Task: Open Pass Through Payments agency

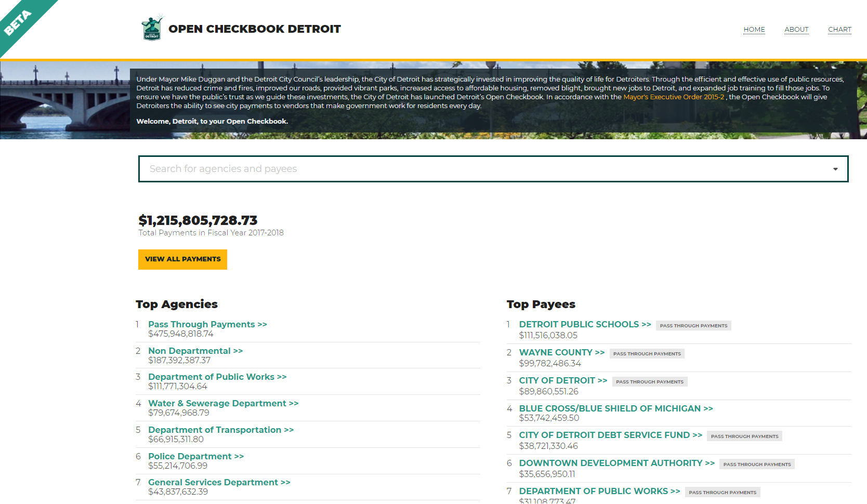Action: click(207, 324)
